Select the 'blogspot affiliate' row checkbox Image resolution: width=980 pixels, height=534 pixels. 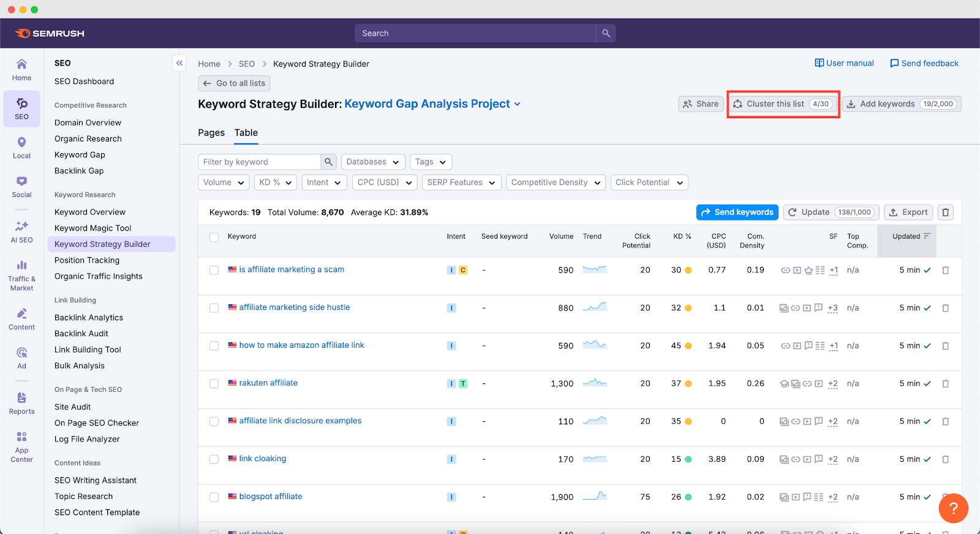point(214,497)
